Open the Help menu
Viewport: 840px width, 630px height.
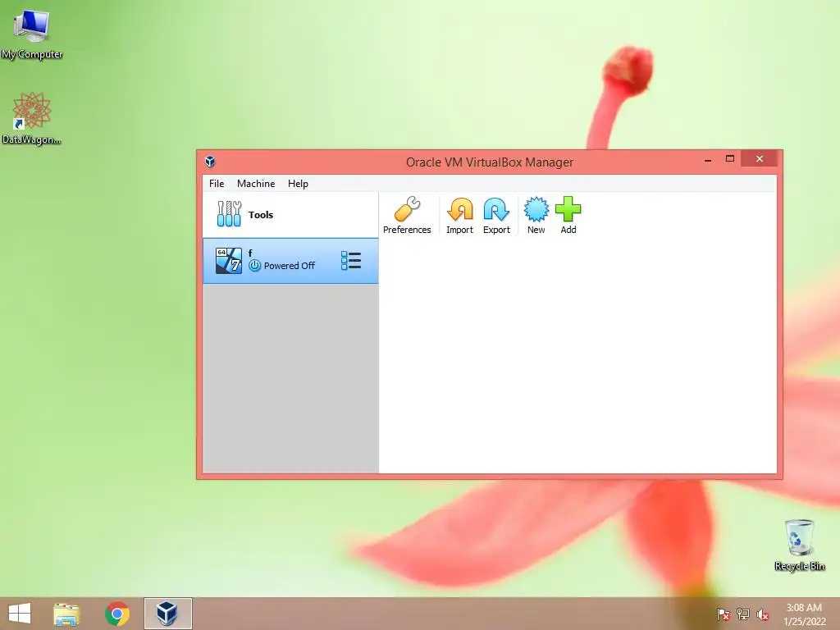[x=298, y=183]
